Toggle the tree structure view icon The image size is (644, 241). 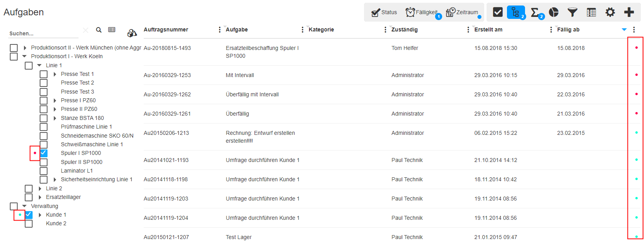516,12
